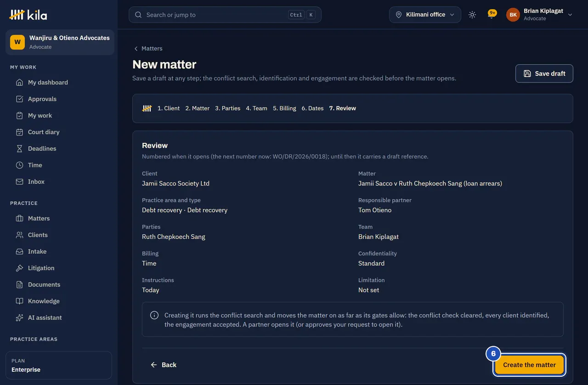Open notifications with 9+ badge
588x385 pixels.
coord(492,15)
